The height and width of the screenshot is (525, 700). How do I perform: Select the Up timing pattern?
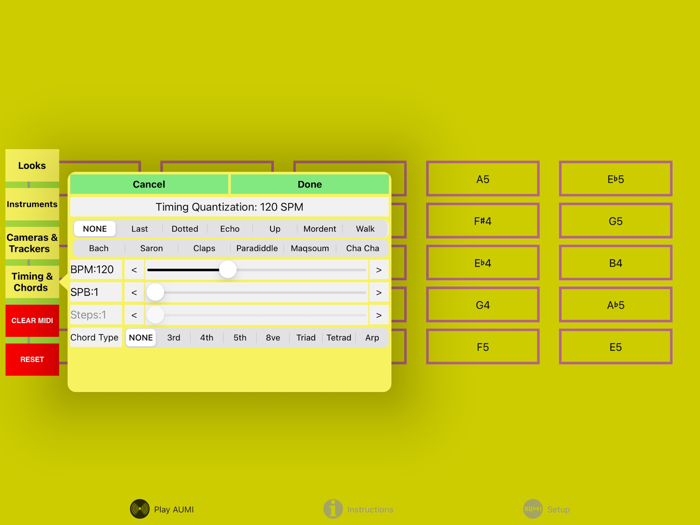coord(275,229)
